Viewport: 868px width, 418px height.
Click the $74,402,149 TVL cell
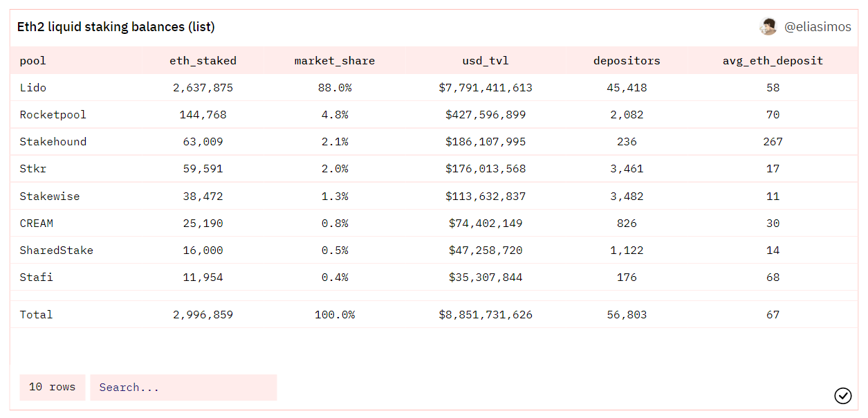pos(486,224)
